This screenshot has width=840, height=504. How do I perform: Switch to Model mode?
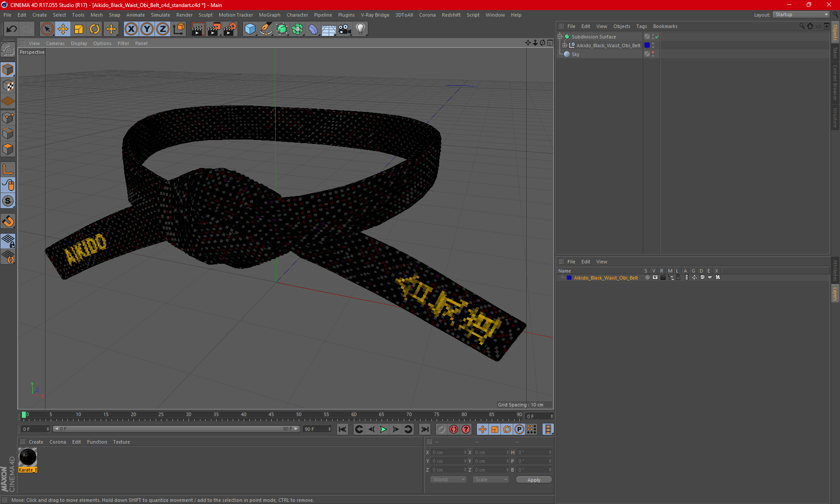point(8,70)
